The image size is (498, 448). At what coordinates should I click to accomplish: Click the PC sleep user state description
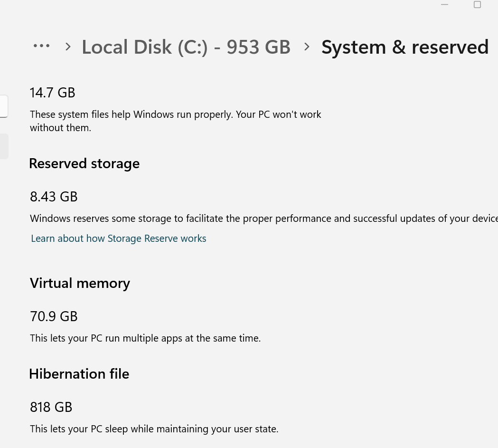coord(154,429)
